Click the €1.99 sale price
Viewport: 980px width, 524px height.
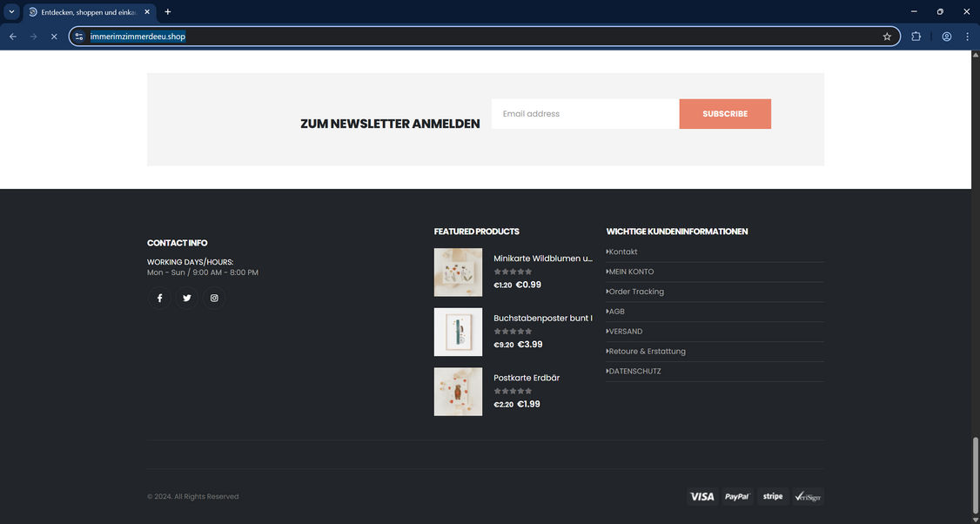pos(529,404)
